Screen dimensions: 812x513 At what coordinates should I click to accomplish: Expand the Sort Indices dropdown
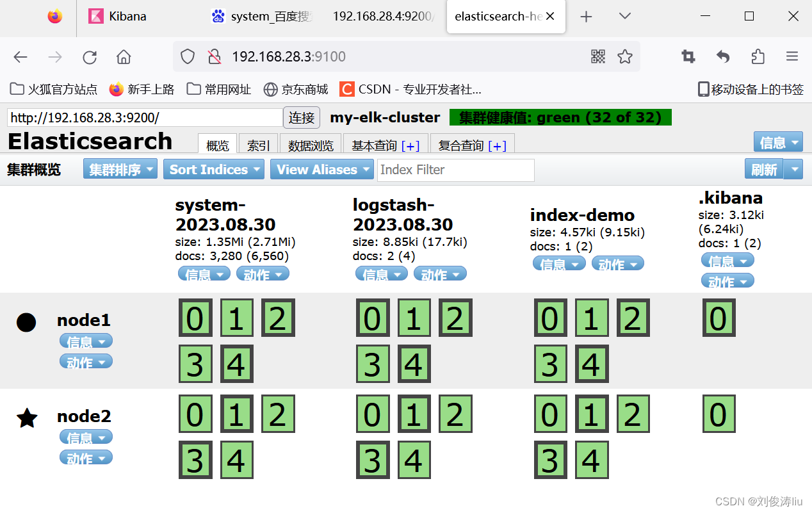coord(213,169)
